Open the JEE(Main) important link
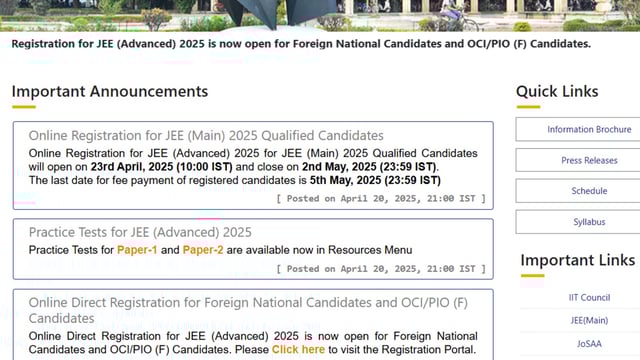This screenshot has width=640, height=360. (x=589, y=320)
